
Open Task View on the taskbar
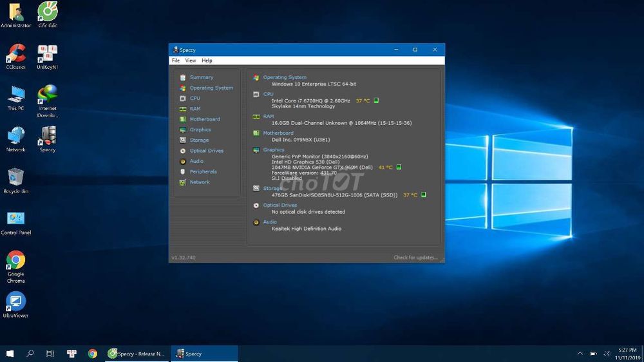point(50,354)
